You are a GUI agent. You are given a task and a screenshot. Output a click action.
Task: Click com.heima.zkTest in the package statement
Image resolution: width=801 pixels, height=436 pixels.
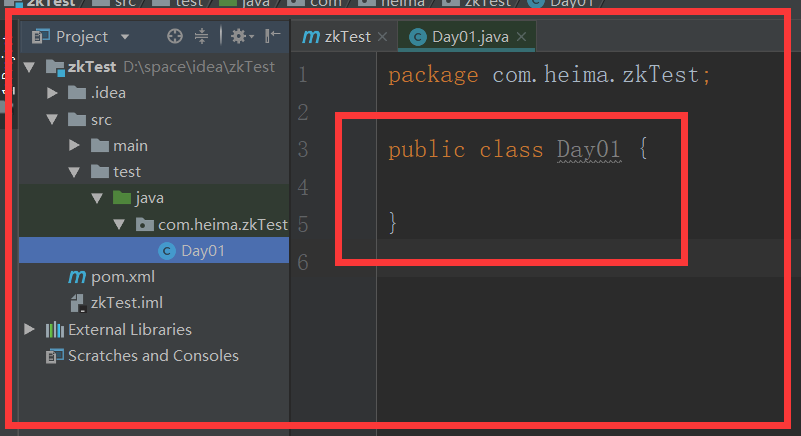[596, 75]
